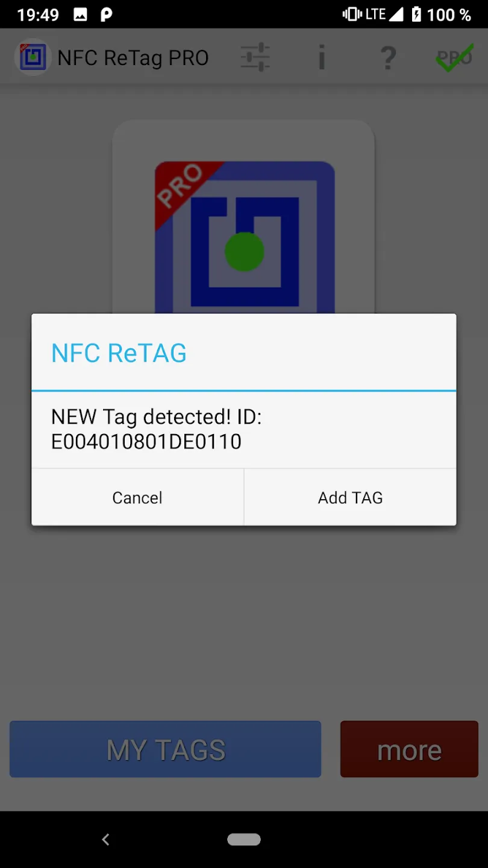Tap the green dot in the logo
The width and height of the screenshot is (488, 868).
[x=244, y=251]
